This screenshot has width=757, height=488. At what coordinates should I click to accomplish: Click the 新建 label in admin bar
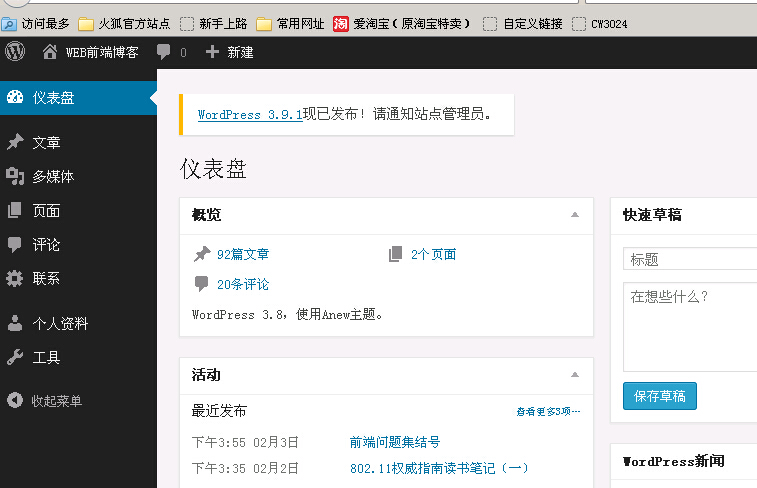pyautogui.click(x=240, y=52)
